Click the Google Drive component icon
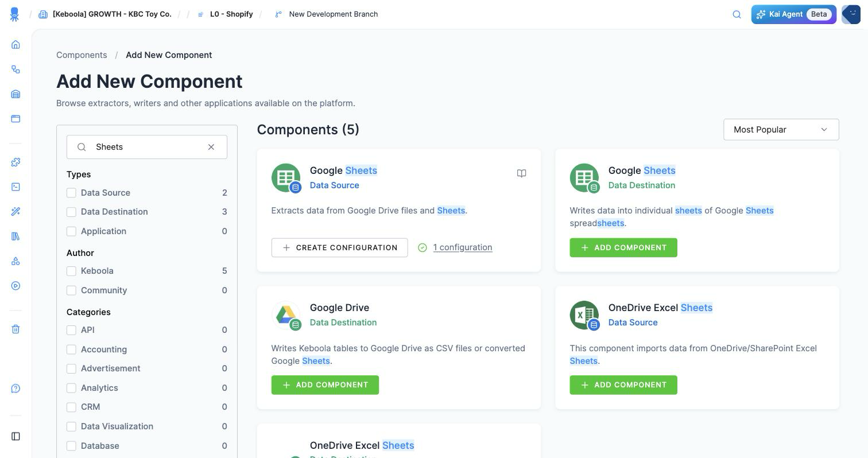 click(x=286, y=315)
